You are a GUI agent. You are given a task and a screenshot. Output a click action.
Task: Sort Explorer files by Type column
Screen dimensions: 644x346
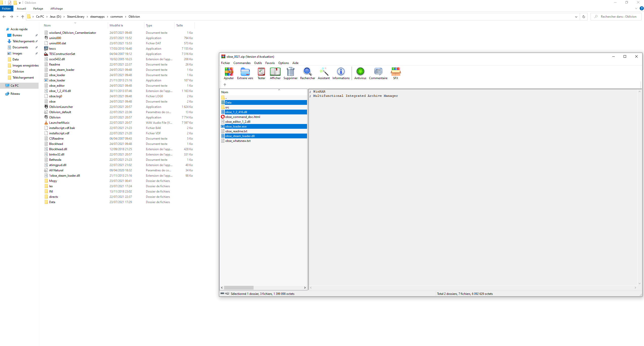(x=159, y=25)
